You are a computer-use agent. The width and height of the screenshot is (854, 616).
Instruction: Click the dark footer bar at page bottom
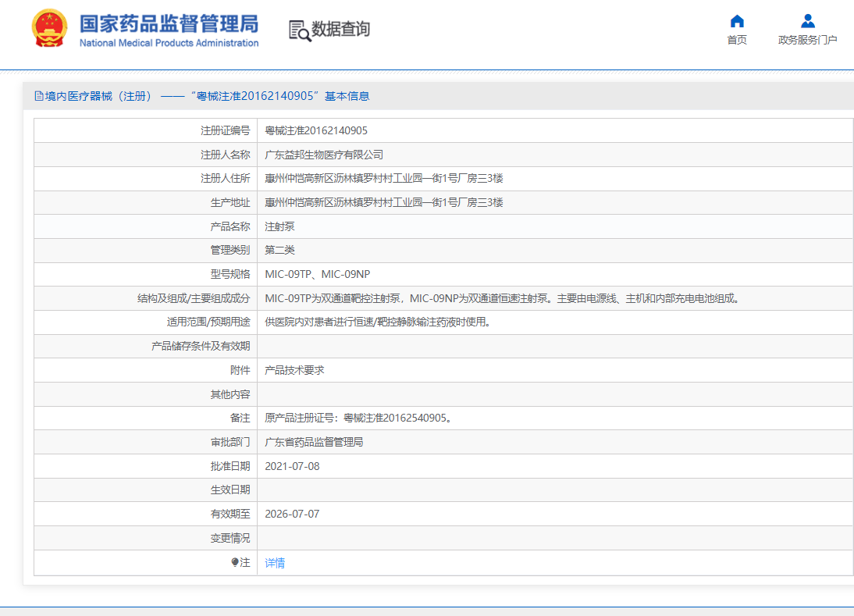point(427,611)
